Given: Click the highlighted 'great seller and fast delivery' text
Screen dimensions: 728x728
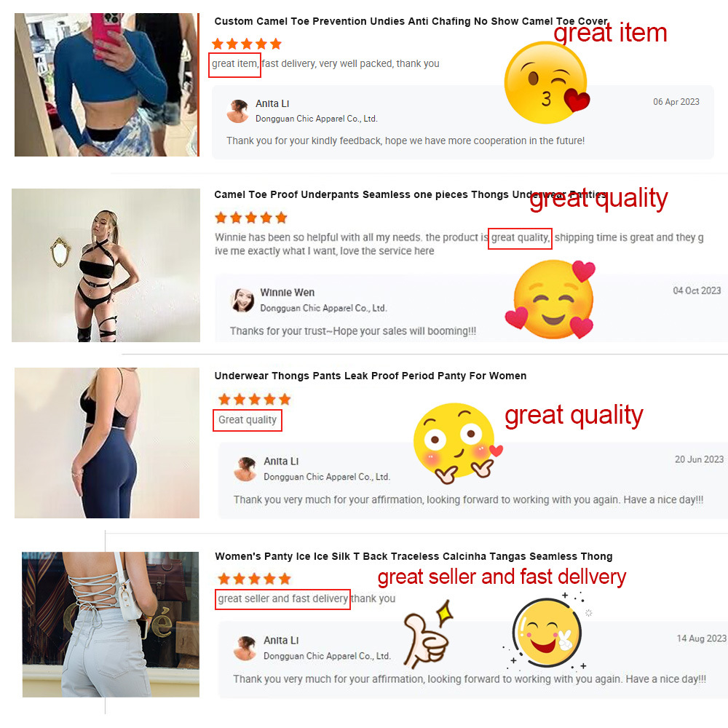Looking at the screenshot, I should tap(282, 599).
